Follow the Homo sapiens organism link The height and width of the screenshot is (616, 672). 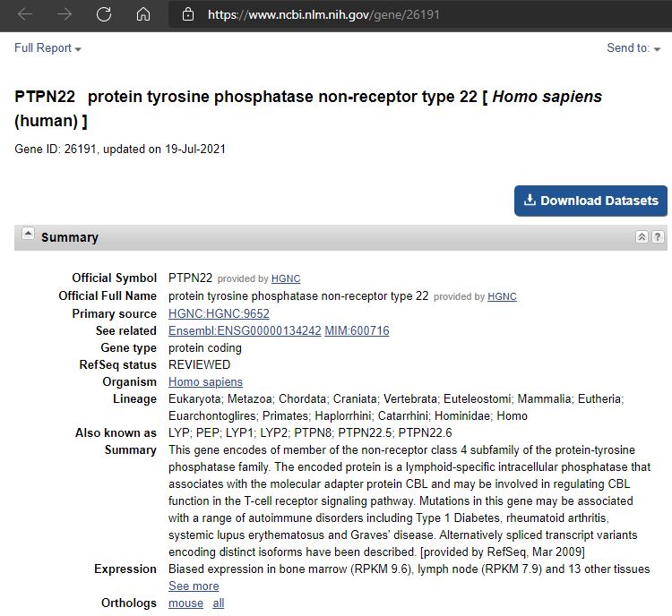point(205,382)
